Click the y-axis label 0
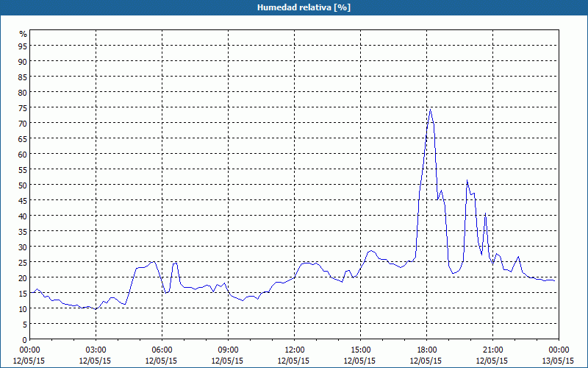 pyautogui.click(x=25, y=340)
